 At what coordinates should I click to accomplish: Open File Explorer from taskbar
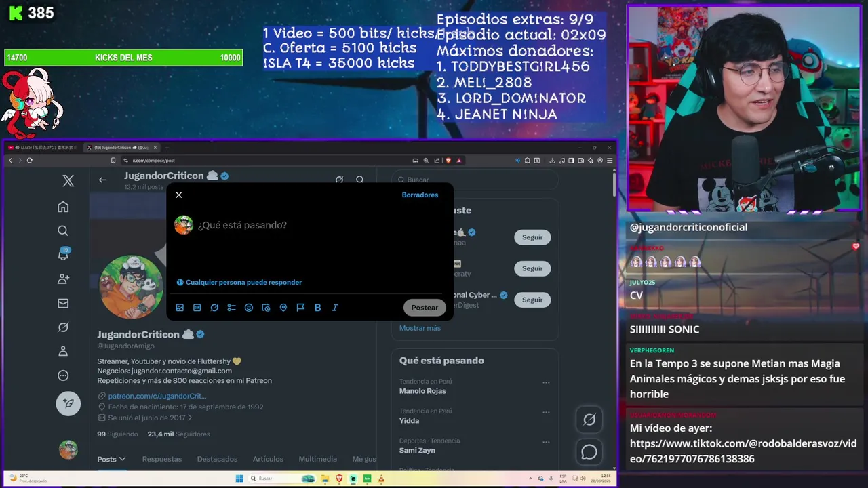[326, 479]
